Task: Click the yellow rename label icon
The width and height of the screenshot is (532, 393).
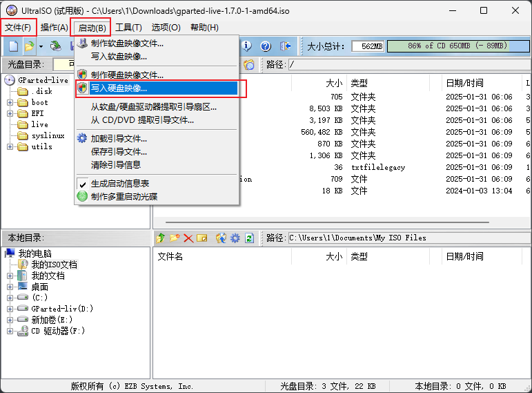Action: 202,238
